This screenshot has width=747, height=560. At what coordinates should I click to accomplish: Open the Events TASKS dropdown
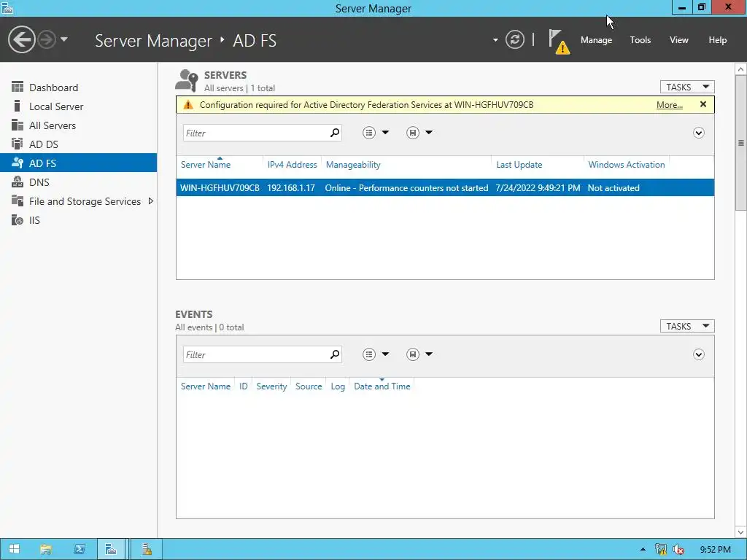pyautogui.click(x=686, y=326)
